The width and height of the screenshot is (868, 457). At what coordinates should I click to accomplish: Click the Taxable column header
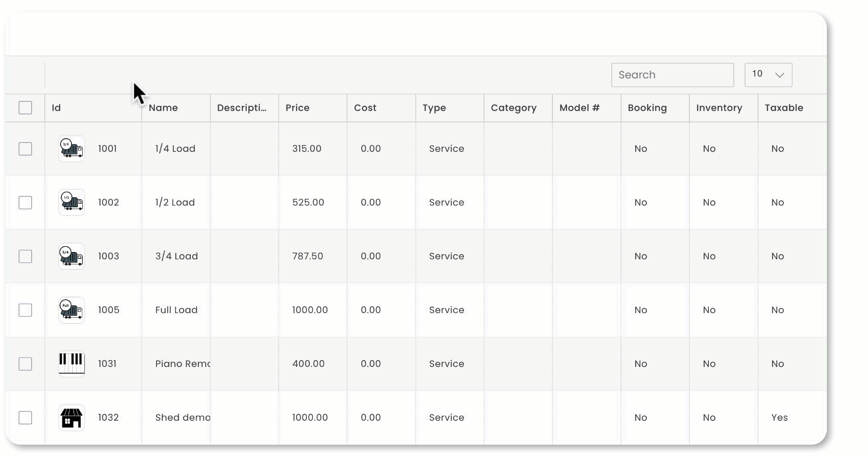point(784,108)
